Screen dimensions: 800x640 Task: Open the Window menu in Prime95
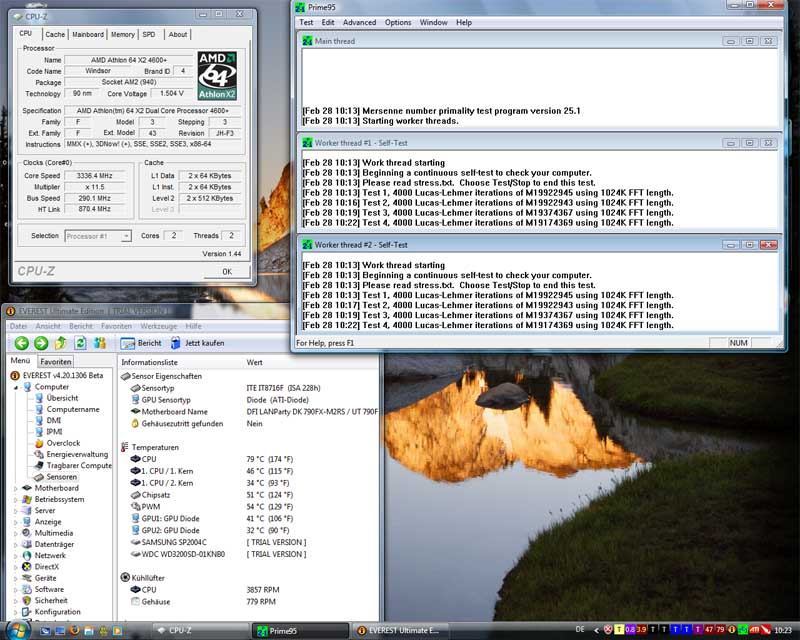click(x=434, y=22)
